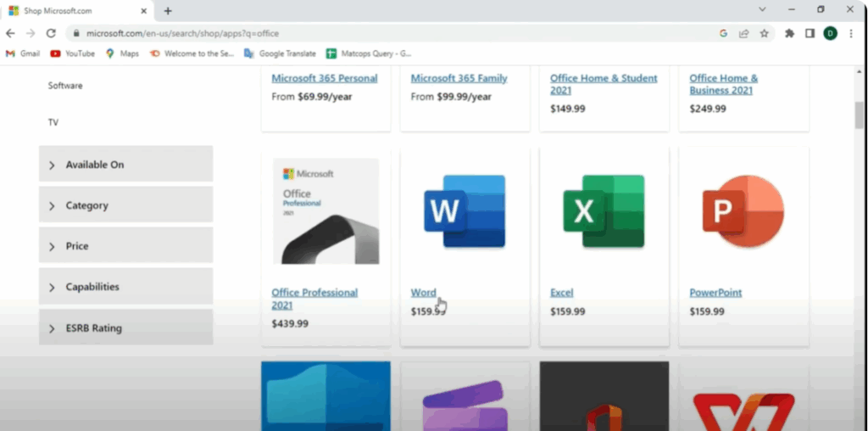
Task: Open the Welcome to the Se... bookmark
Action: pos(192,53)
